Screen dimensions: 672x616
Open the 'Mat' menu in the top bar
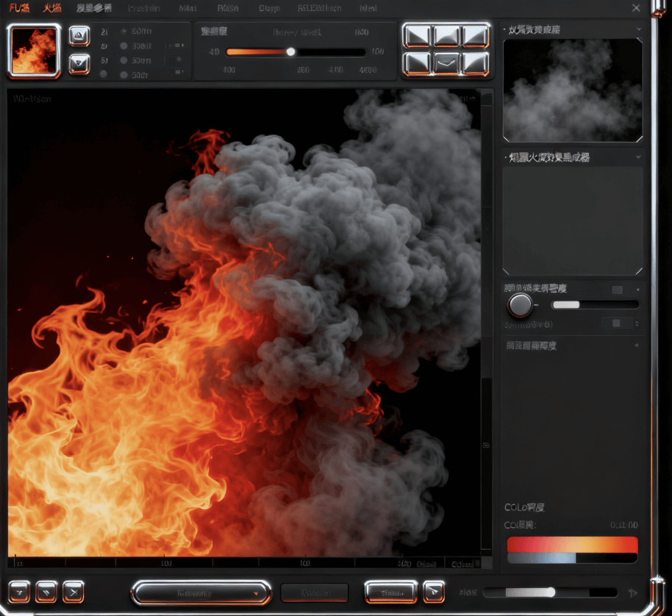(x=187, y=9)
